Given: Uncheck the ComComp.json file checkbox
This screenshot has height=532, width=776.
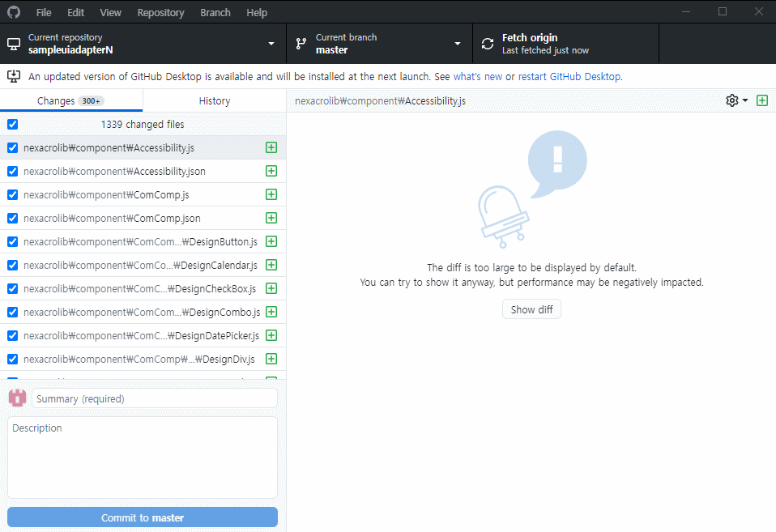Looking at the screenshot, I should coord(13,219).
